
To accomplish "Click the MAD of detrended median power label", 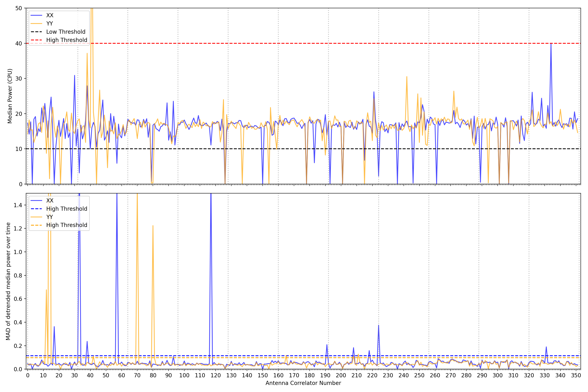I will pos(8,281).
